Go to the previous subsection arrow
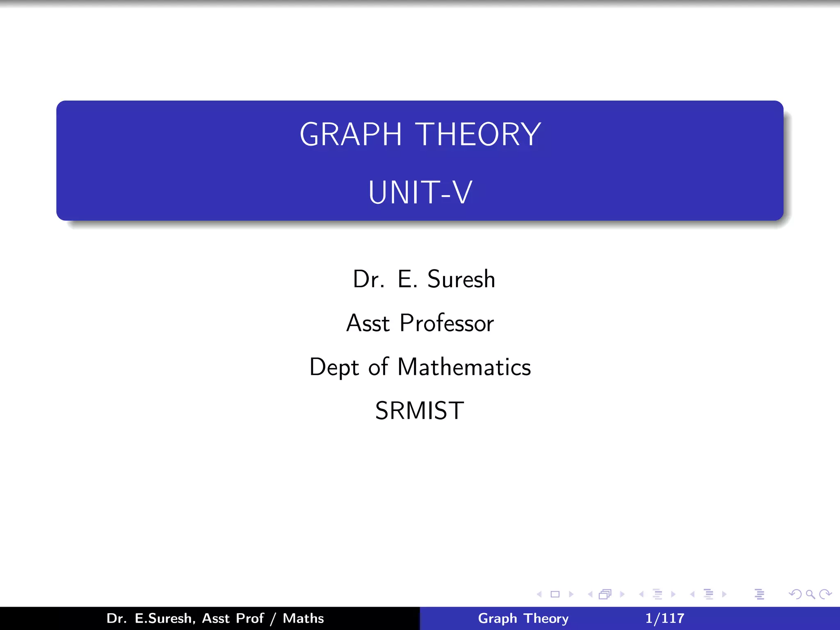 pyautogui.click(x=641, y=594)
